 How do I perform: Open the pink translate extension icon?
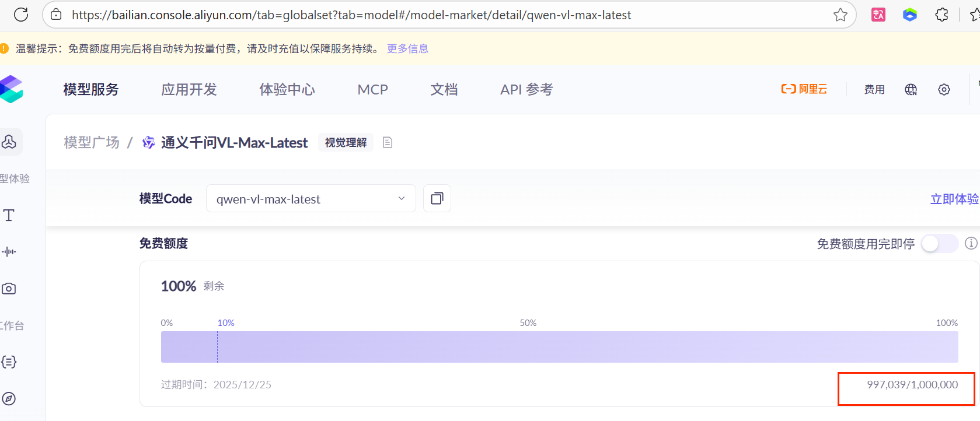coord(878,15)
